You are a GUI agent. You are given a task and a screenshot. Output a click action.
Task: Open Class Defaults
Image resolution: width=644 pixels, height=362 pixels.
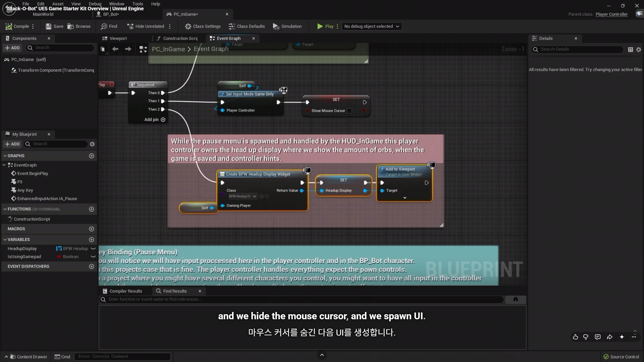tap(247, 26)
